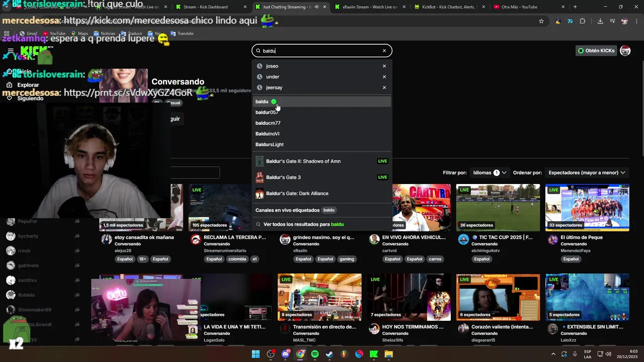The width and height of the screenshot is (644, 362).
Task: Click 'Ver todos los resultados para baldu'
Action: coord(322,224)
